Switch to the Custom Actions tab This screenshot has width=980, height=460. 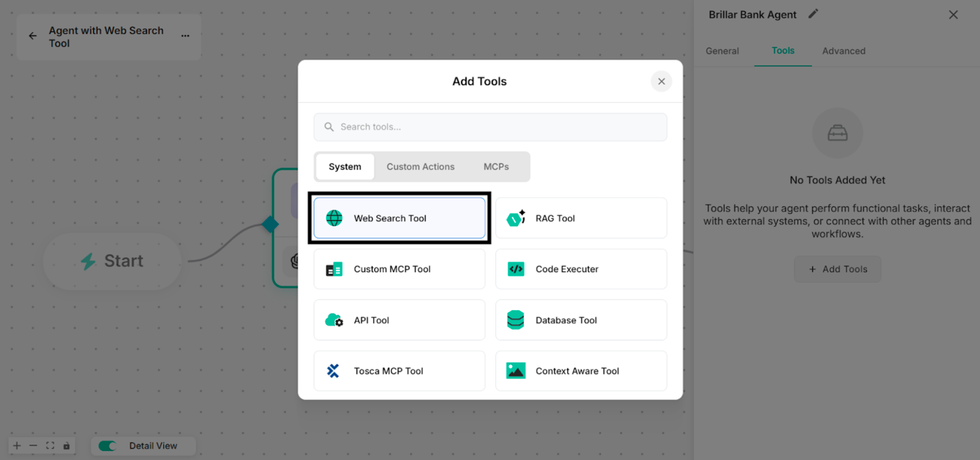point(420,166)
